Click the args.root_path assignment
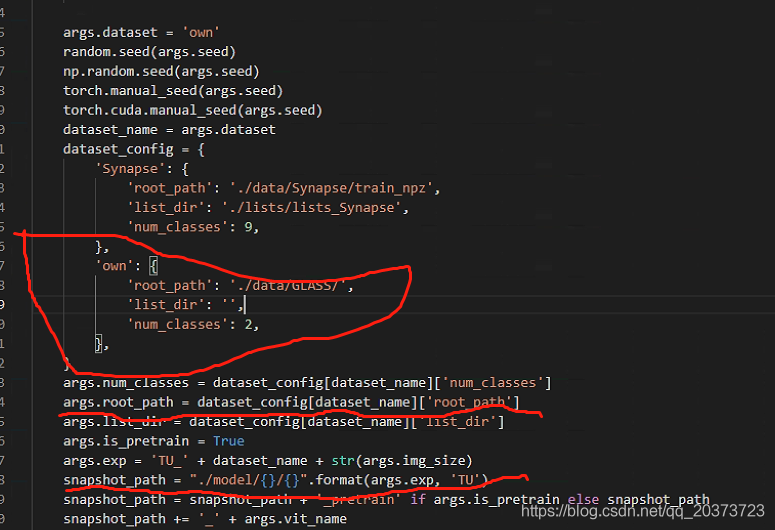Screen dimensions: 775x530 pyautogui.click(x=117, y=402)
